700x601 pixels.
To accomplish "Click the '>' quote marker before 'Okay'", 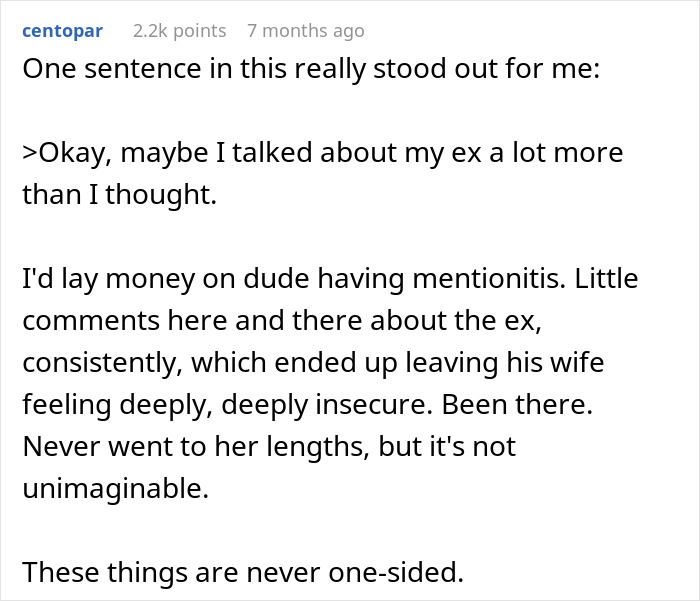I will (30, 154).
